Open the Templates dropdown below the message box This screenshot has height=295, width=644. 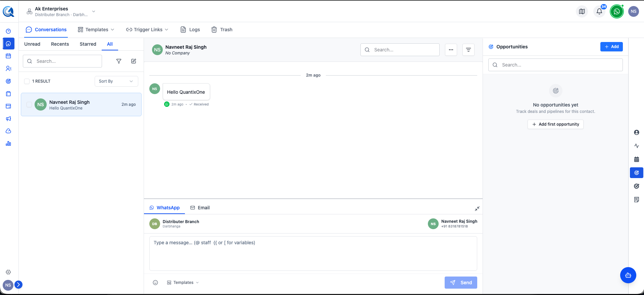coord(183,283)
